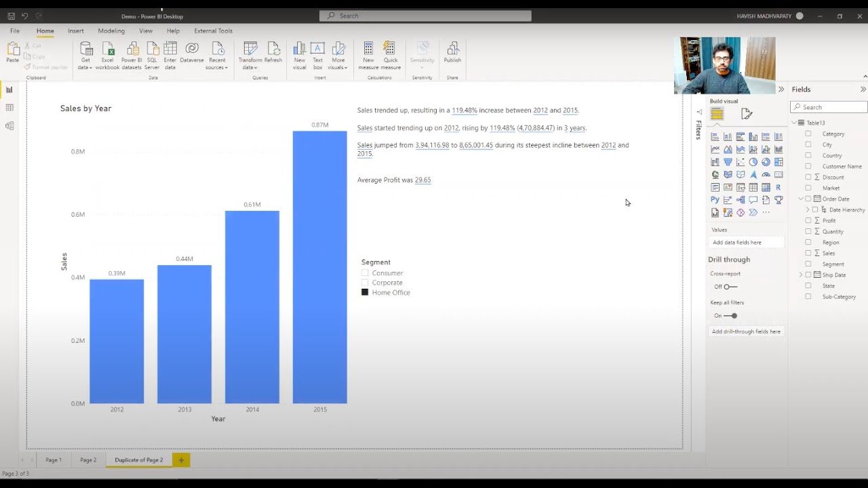This screenshot has height=488, width=868.
Task: Switch to Data view in left sidebar
Action: pos(9,108)
